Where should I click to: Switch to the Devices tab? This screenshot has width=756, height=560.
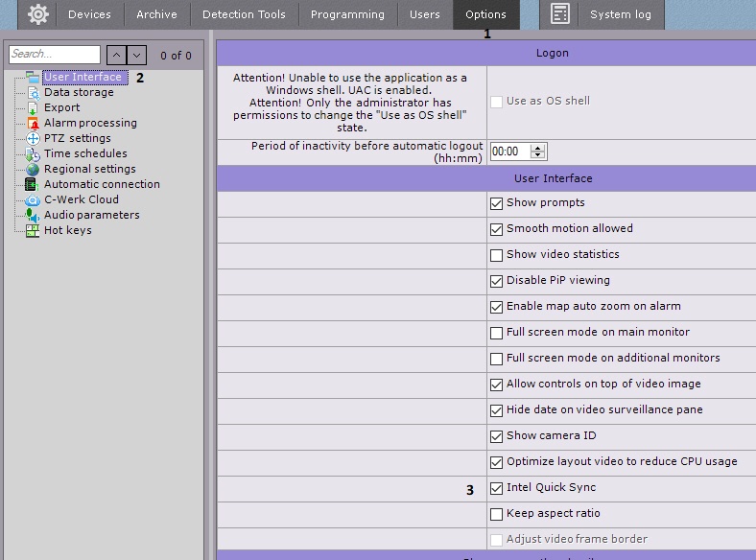(89, 14)
